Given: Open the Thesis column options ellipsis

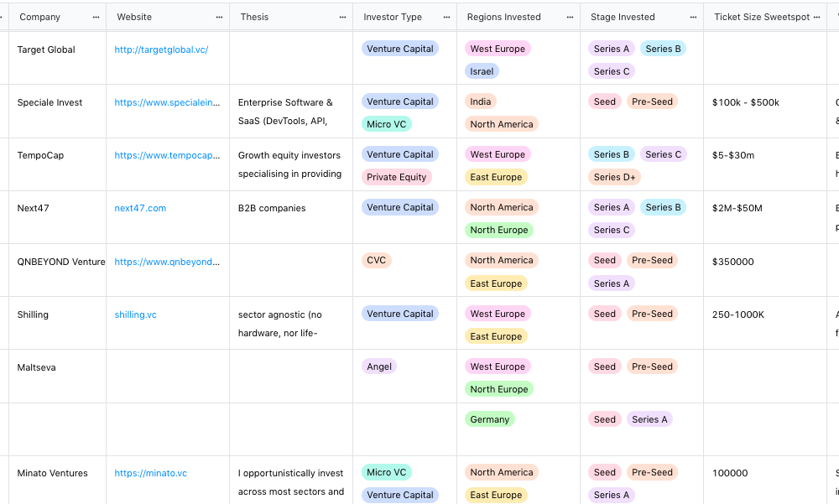Looking at the screenshot, I should coord(342,17).
